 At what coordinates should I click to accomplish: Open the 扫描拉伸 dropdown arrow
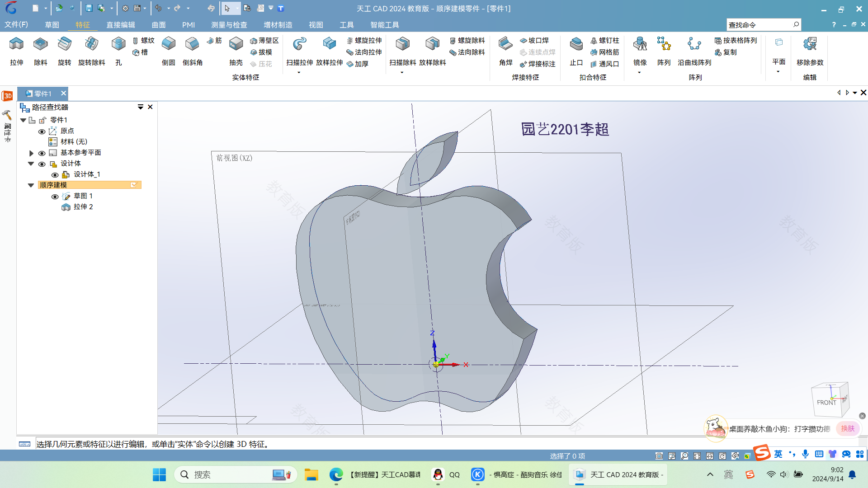(299, 73)
